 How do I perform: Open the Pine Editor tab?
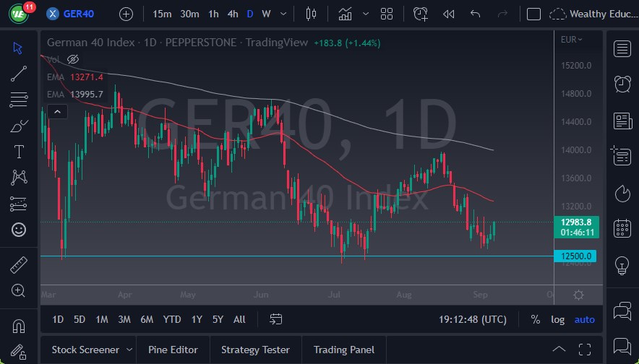pos(173,350)
